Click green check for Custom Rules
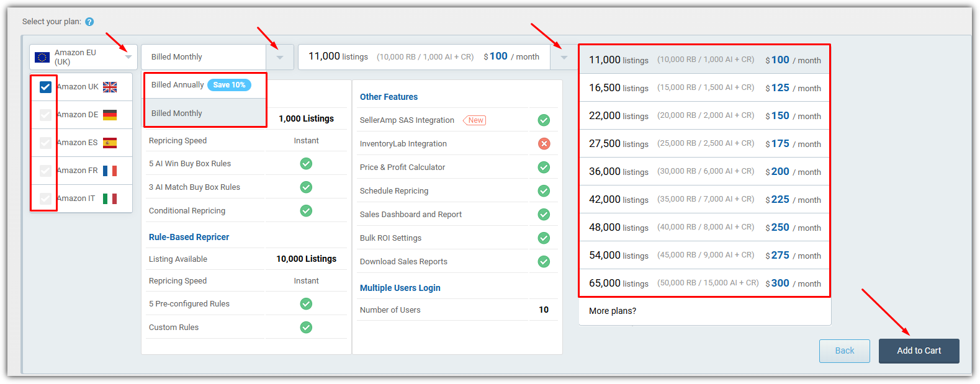The width and height of the screenshot is (980, 384). tap(306, 328)
